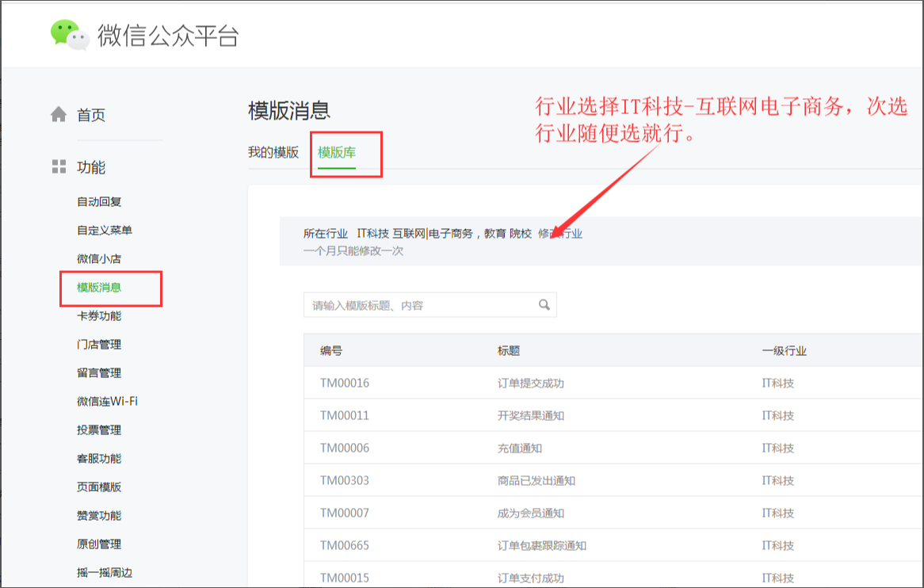
Task: Click the 微信公众平台 title text
Action: point(168,36)
